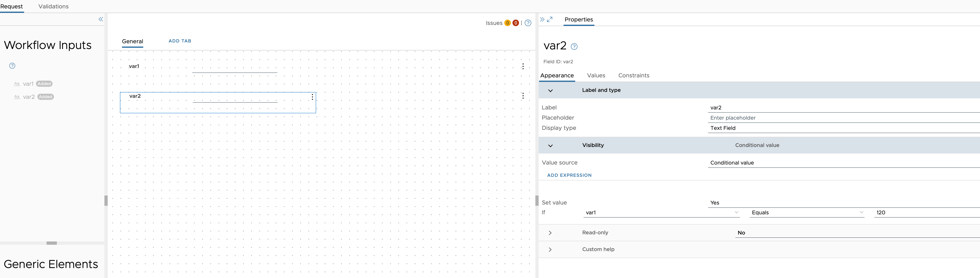The width and height of the screenshot is (980, 278).
Task: Open the Equals operator dropdown
Action: [807, 213]
